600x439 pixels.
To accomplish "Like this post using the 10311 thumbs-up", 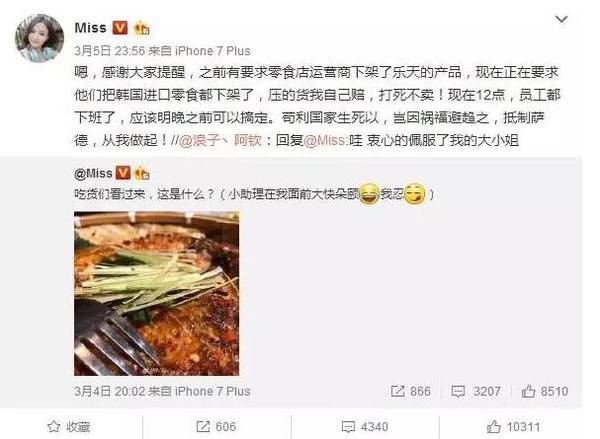I will pos(514,427).
